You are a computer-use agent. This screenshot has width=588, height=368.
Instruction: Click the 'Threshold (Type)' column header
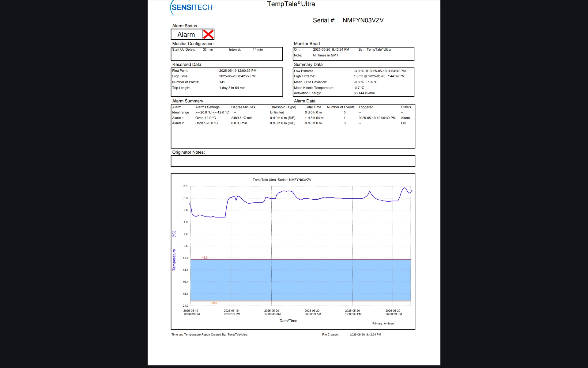[283, 107]
